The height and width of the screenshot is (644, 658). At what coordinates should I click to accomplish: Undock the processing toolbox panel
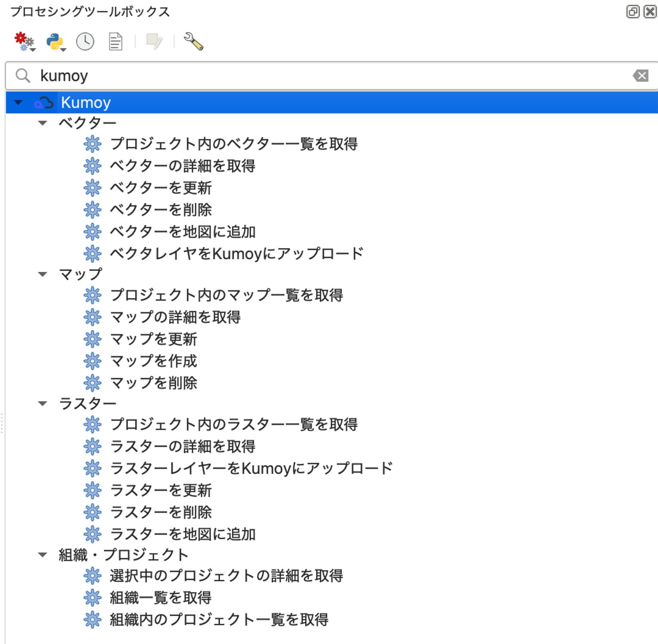point(633,12)
